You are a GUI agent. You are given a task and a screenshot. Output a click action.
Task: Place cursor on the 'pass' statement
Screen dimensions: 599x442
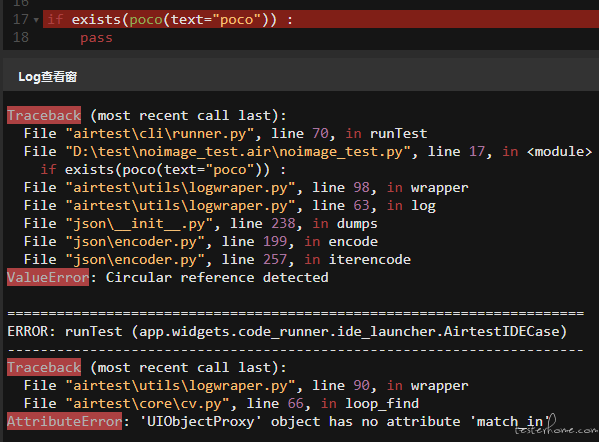click(96, 38)
